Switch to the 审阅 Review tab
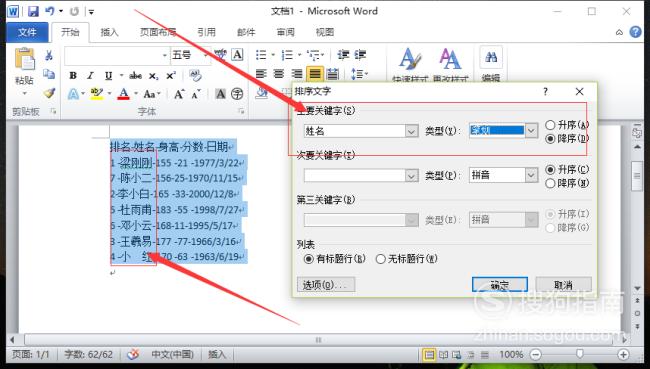This screenshot has width=650, height=369. (286, 32)
